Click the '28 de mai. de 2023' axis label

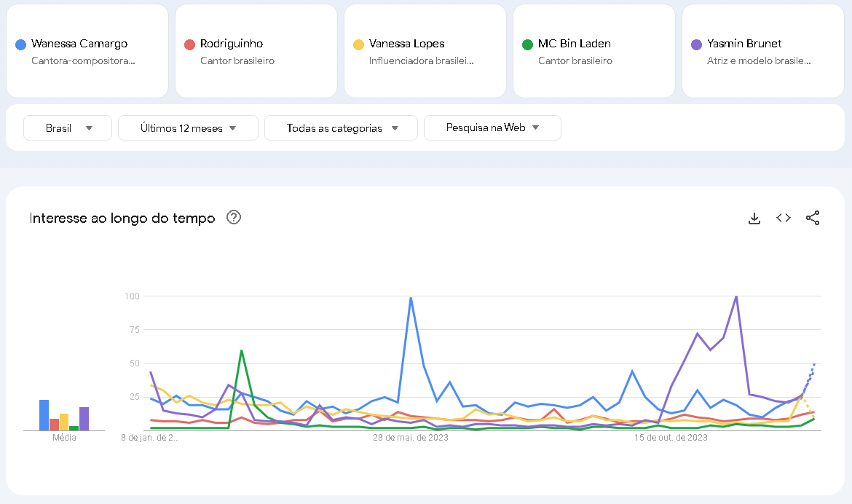pos(411,438)
